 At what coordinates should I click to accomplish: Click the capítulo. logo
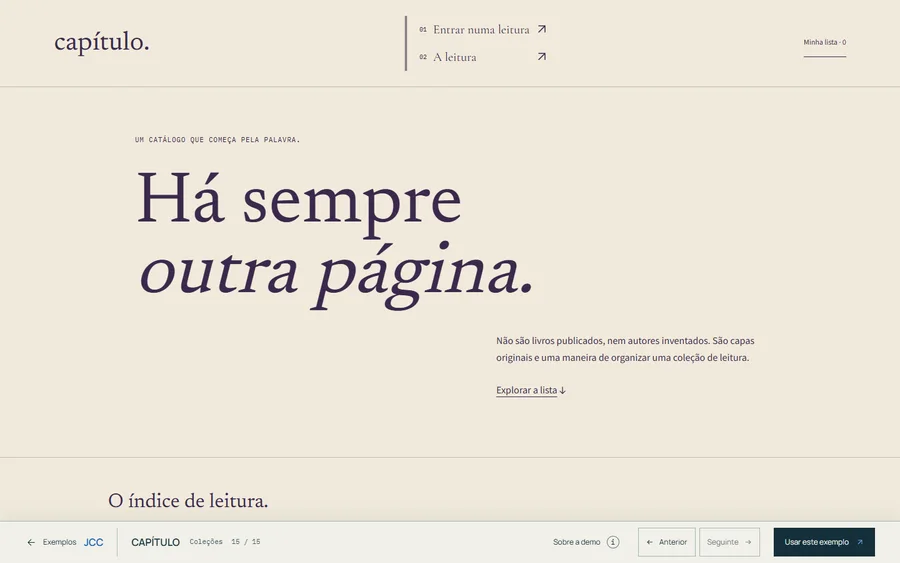click(x=102, y=42)
